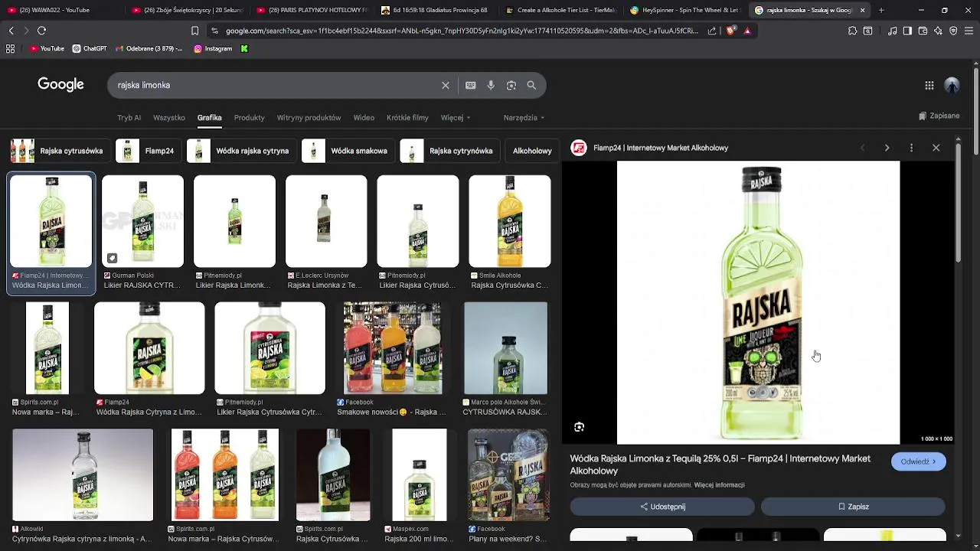Image resolution: width=980 pixels, height=551 pixels.
Task: Click the browser back arrow
Action: pos(11,31)
